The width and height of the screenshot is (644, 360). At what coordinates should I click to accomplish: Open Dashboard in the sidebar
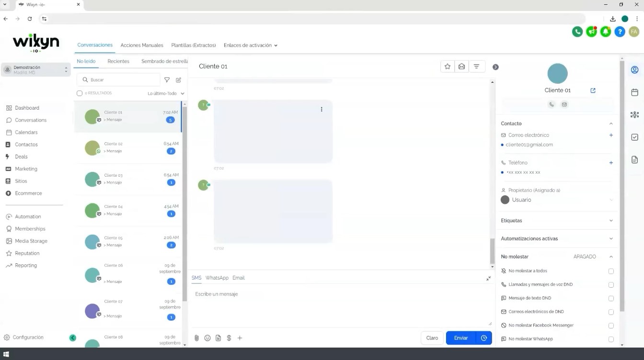(x=27, y=108)
